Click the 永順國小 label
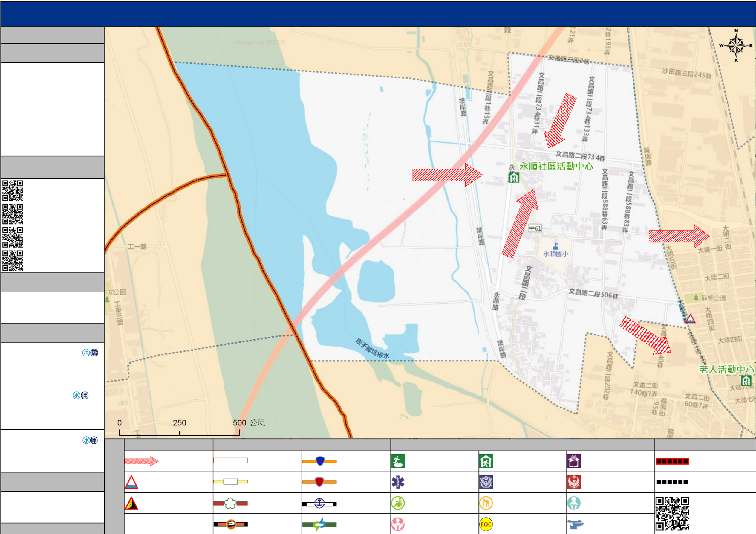This screenshot has height=534, width=756. pyautogui.click(x=555, y=254)
